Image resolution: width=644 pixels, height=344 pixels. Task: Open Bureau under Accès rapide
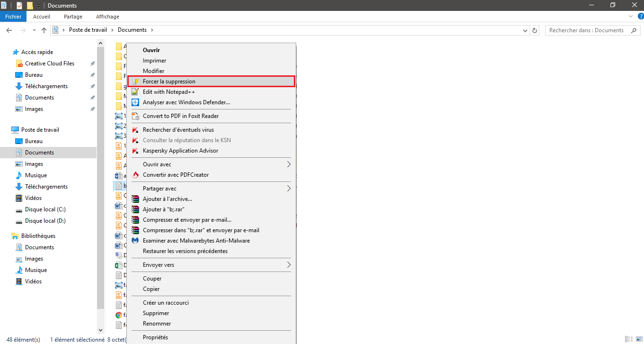pos(34,75)
